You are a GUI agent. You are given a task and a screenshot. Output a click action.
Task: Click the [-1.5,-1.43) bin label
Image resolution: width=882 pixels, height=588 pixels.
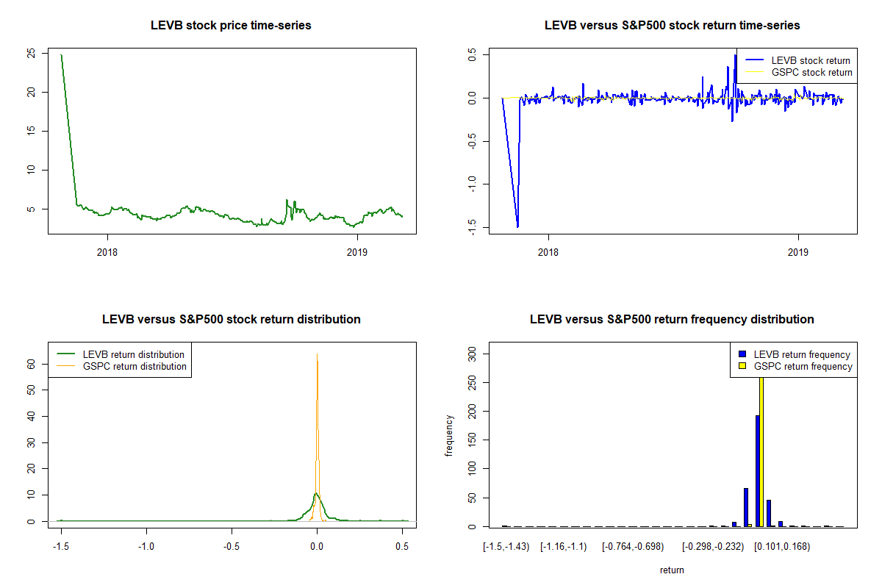click(506, 547)
